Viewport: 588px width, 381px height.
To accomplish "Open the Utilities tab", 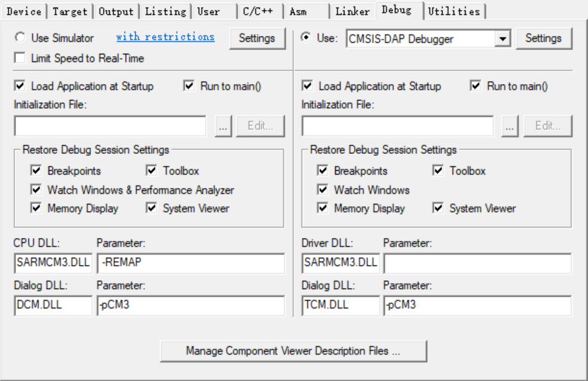I will (x=455, y=12).
